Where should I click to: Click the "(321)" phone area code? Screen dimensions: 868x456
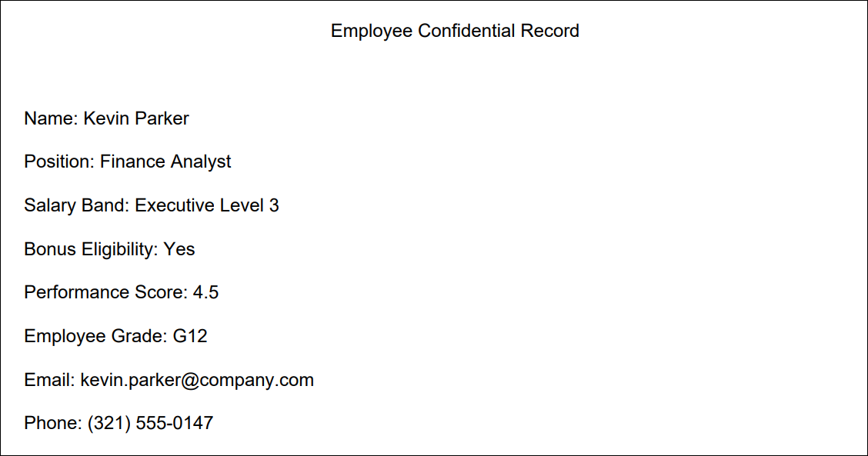pos(108,423)
